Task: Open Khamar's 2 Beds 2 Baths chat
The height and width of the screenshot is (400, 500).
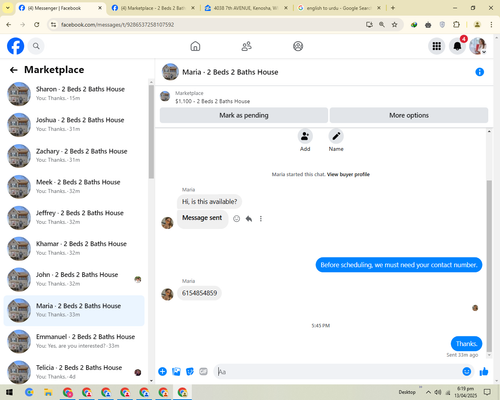Action: pos(74,248)
